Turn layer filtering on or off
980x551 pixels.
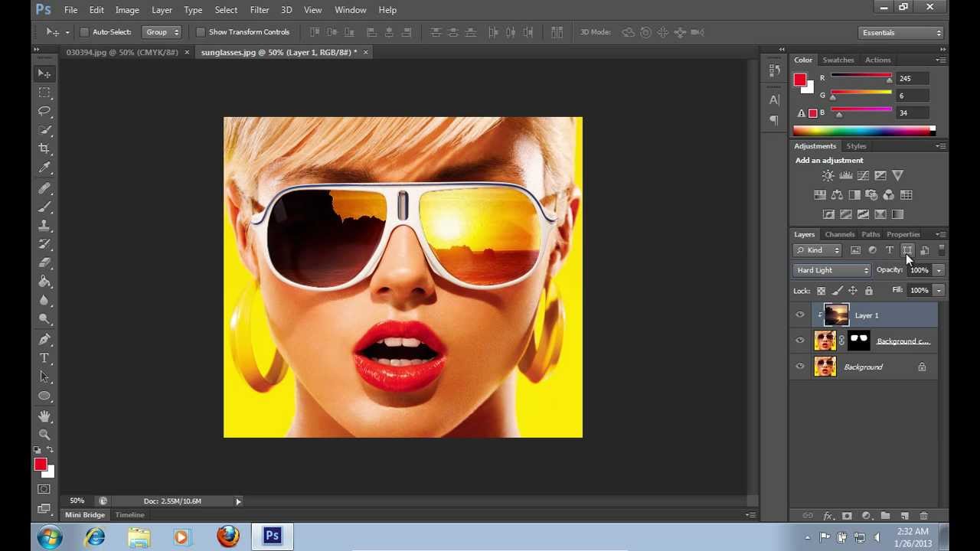(941, 250)
